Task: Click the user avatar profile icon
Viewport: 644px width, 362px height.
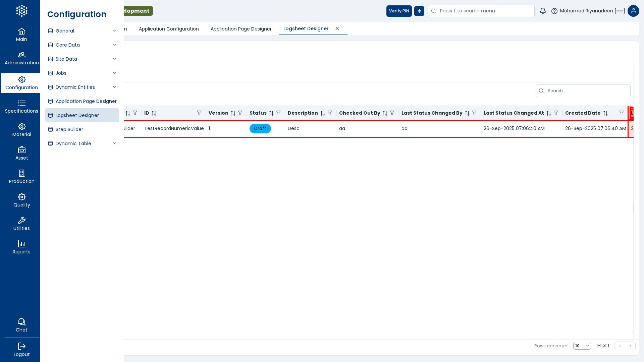Action: click(x=633, y=11)
